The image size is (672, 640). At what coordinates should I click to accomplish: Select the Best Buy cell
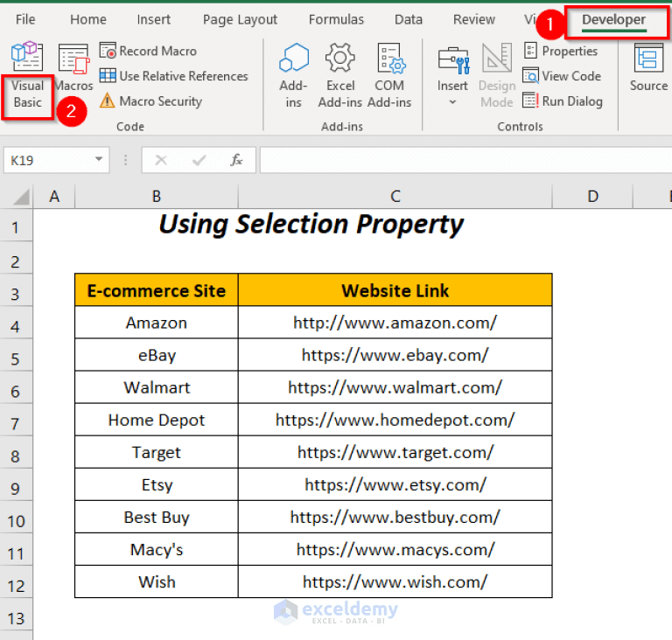coord(157,517)
